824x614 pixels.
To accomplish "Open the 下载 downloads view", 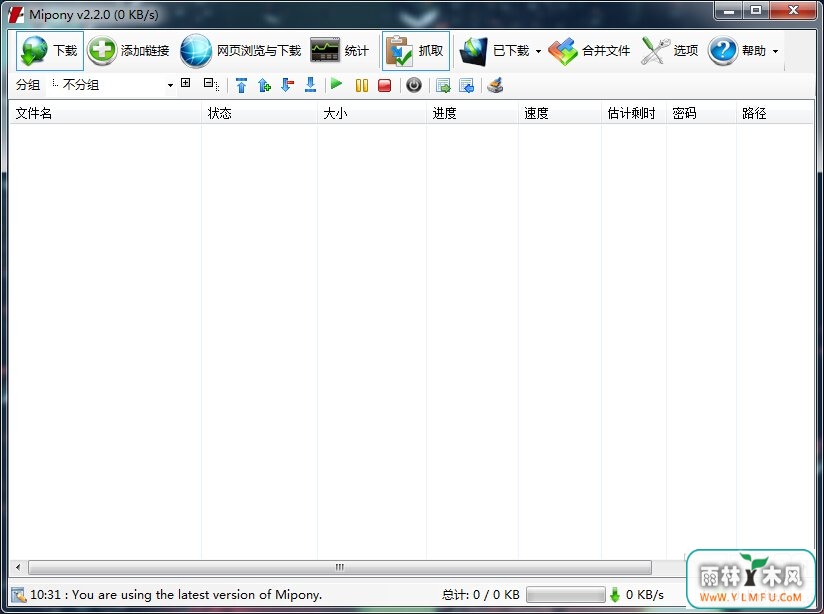I will click(49, 51).
